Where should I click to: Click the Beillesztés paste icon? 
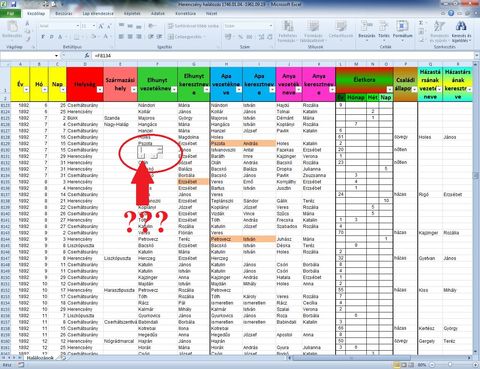pos(12,28)
